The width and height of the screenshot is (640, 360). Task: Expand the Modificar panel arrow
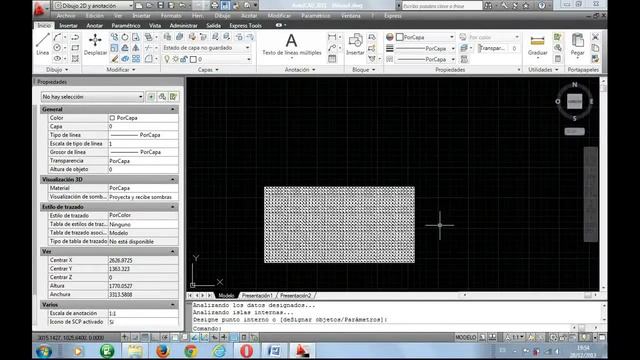133,70
